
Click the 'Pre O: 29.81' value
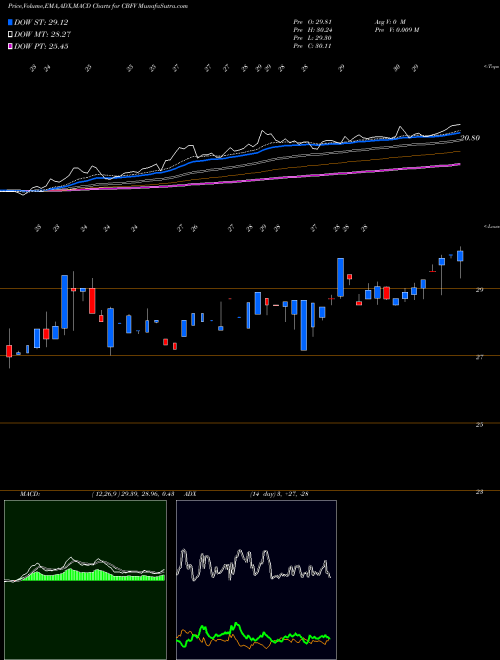tap(313, 22)
